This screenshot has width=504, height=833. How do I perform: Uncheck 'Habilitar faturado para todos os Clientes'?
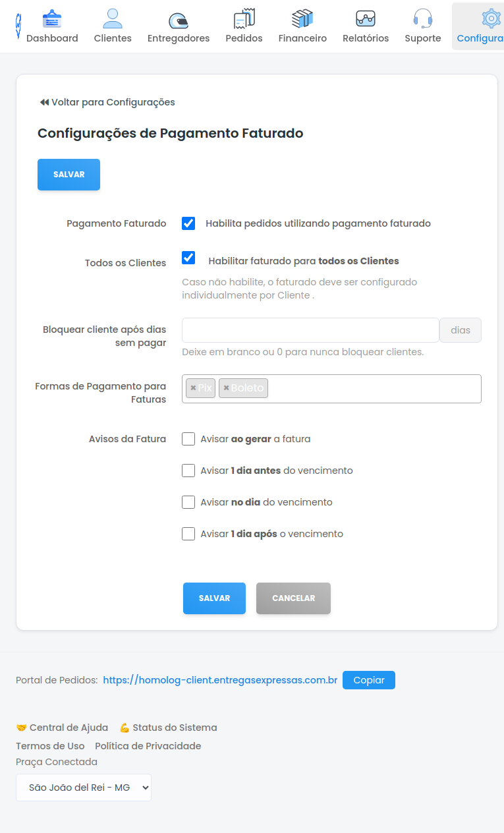coord(188,258)
